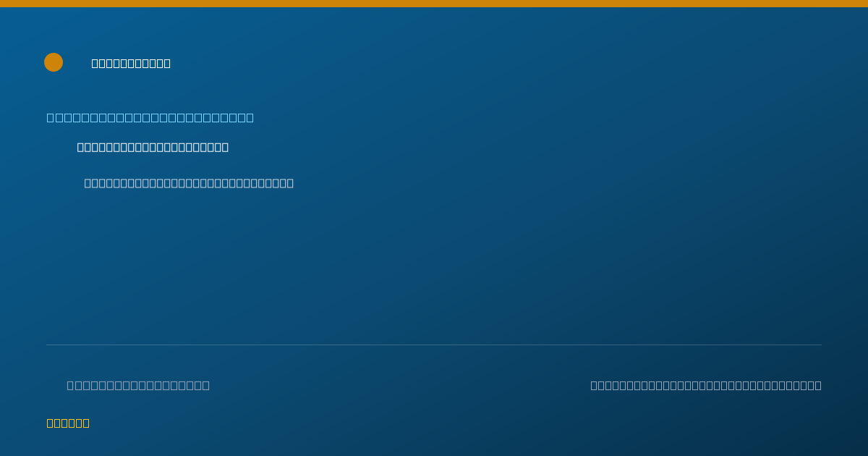Click the yellow footer link text
Viewport: 868px width, 456px height.
coord(68,423)
